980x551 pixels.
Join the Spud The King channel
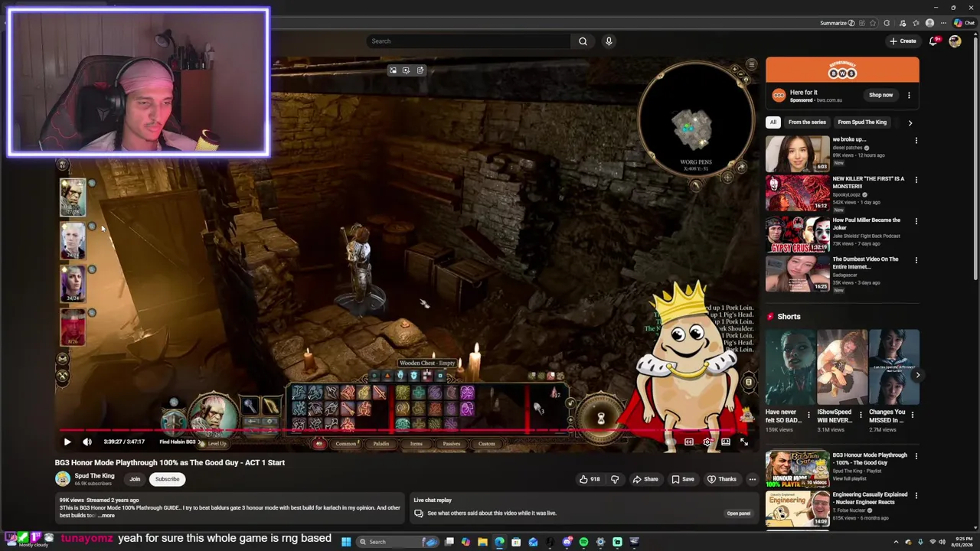tap(135, 479)
